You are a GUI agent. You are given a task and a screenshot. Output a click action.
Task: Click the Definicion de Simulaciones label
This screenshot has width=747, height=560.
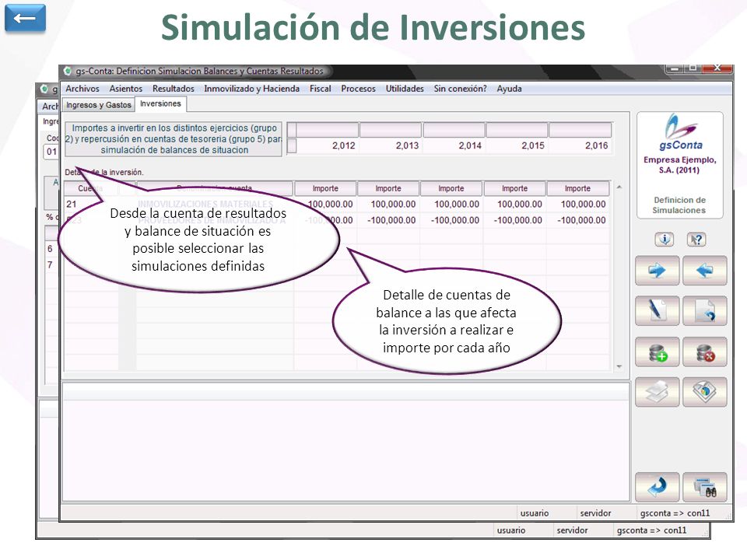[679, 205]
